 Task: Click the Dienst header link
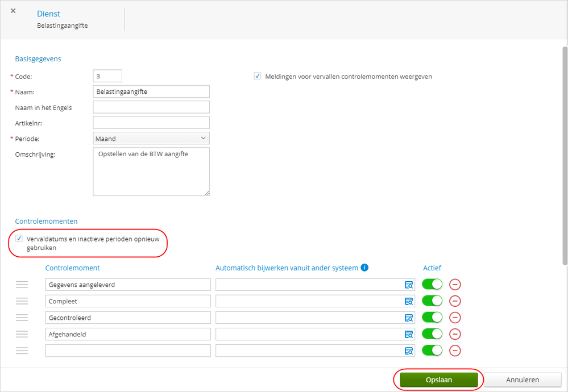pyautogui.click(x=48, y=14)
